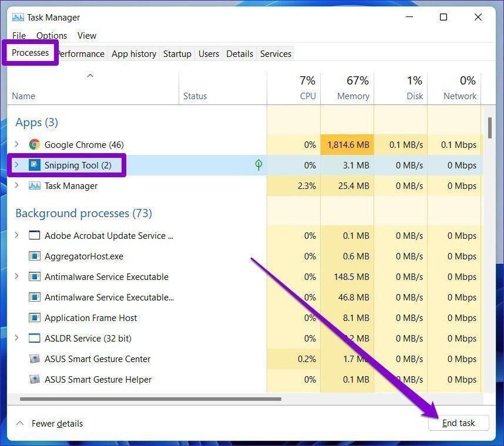Screen dimensions: 504x446
Task: Select the ASUS Smart Gesture Helper icon
Action: 34,379
